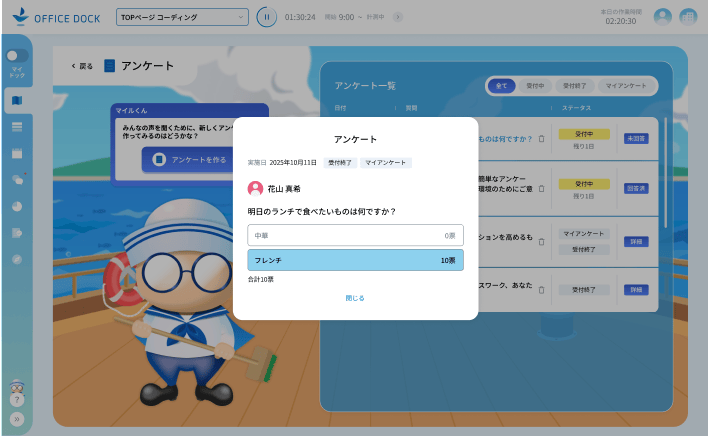708x436 pixels.
Task: Click the OFFICE DOCK logo
Action: coord(56,17)
